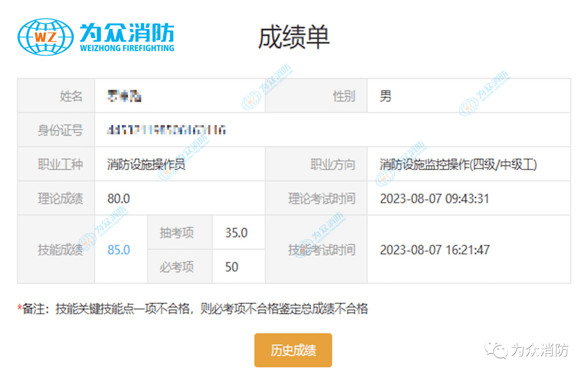The height and width of the screenshot is (376, 588).
Task: Click the 职业方向 label cell
Action: [316, 164]
